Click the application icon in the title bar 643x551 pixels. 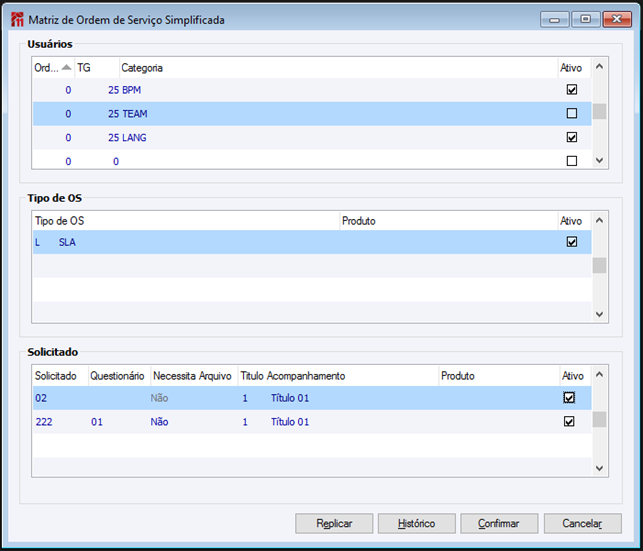coord(16,19)
